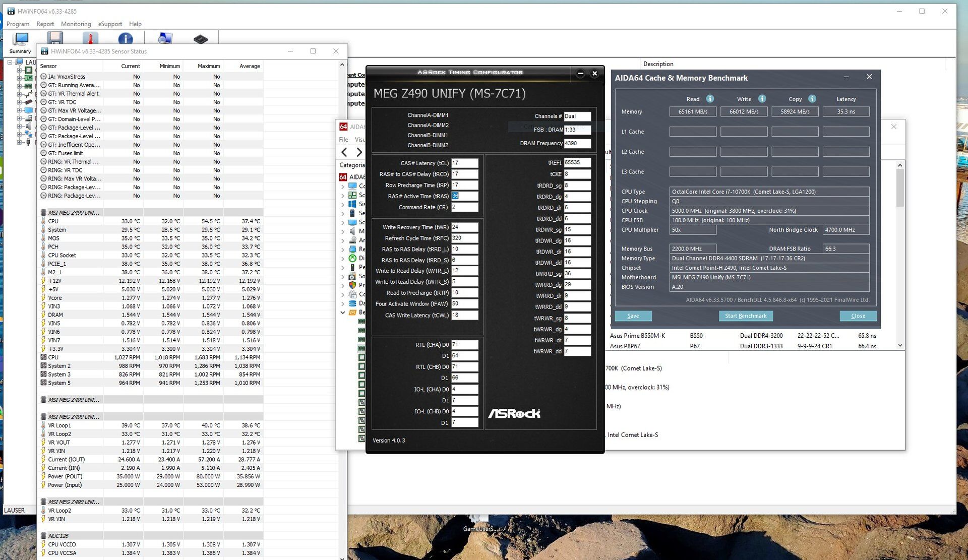The height and width of the screenshot is (560, 968).
Task: Click the DRAM Frequency field
Action: click(577, 143)
